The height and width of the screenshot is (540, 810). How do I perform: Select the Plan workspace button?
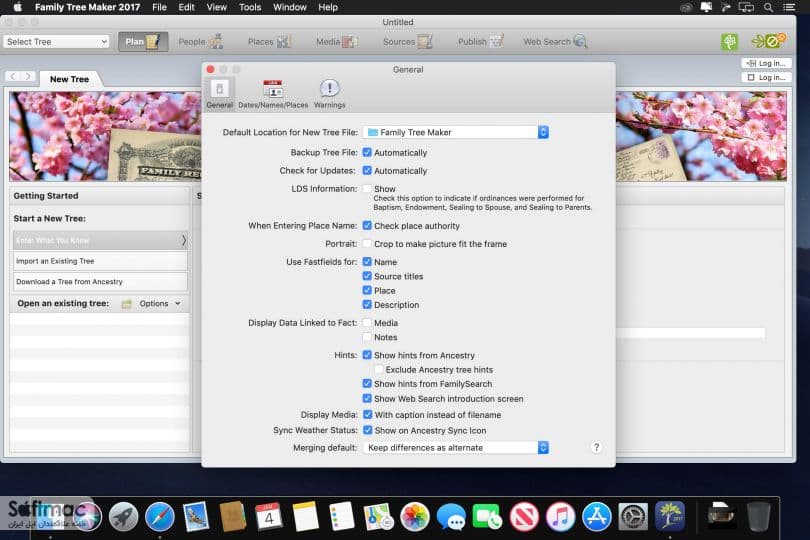[x=143, y=41]
